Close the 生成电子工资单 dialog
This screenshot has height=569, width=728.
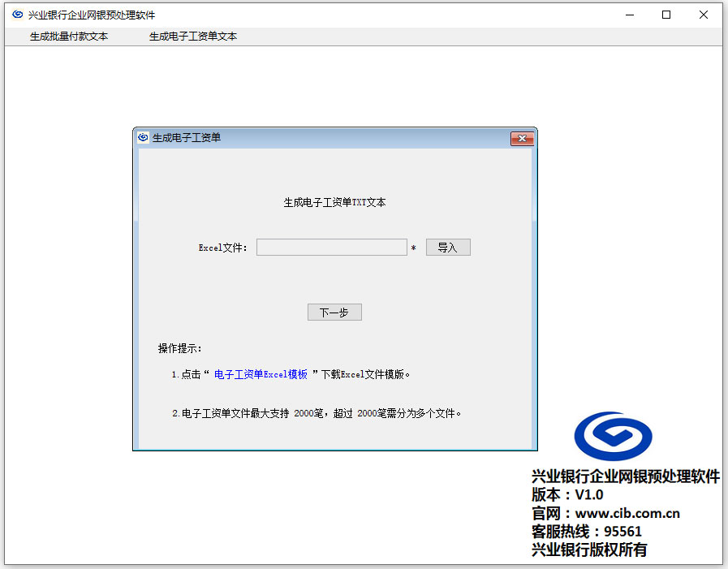522,139
